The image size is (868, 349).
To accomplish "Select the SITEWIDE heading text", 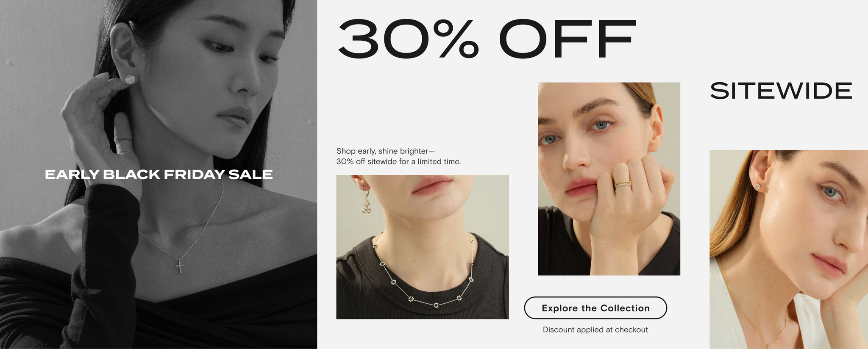I will [x=781, y=91].
